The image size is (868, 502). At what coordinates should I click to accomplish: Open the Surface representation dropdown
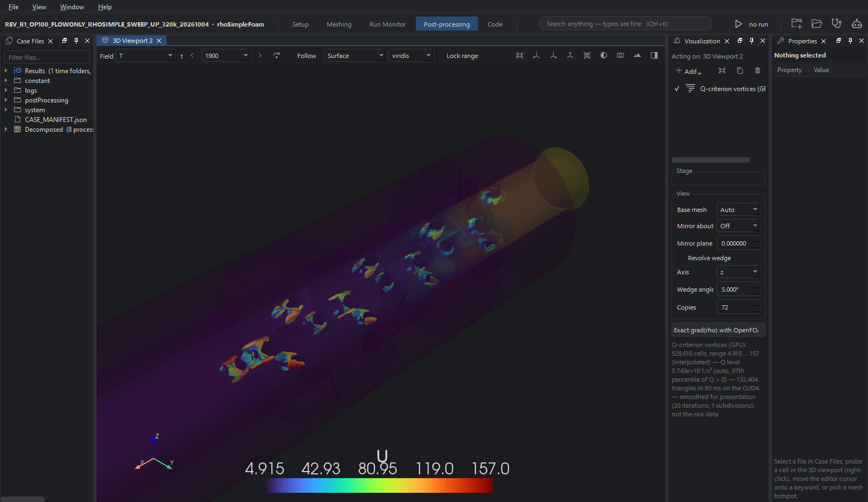click(354, 55)
